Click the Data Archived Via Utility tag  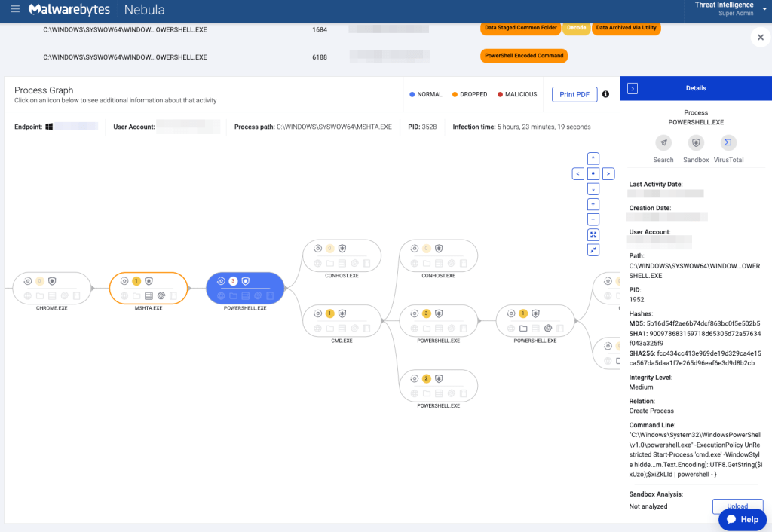tap(626, 28)
